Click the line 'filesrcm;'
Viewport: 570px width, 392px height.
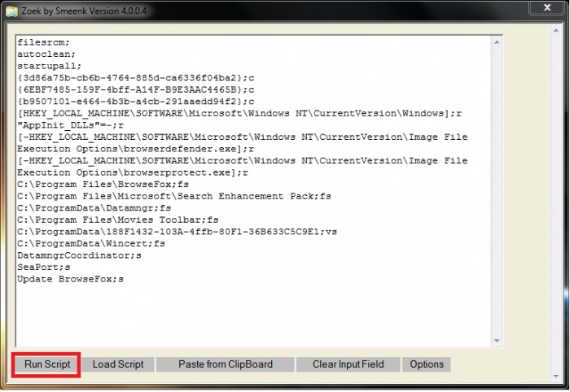[43, 42]
